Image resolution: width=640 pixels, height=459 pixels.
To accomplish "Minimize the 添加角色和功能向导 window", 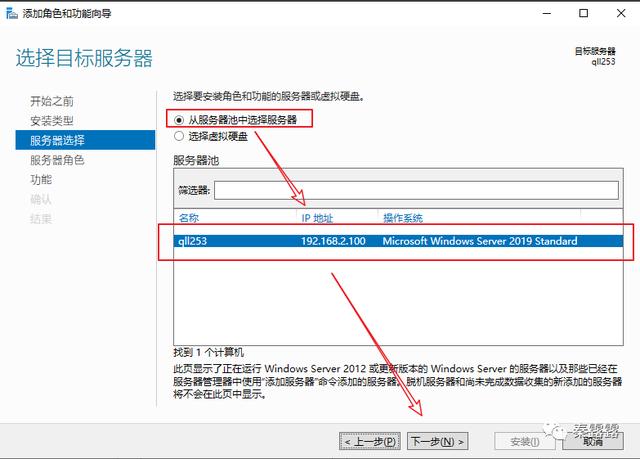I will tap(547, 13).
